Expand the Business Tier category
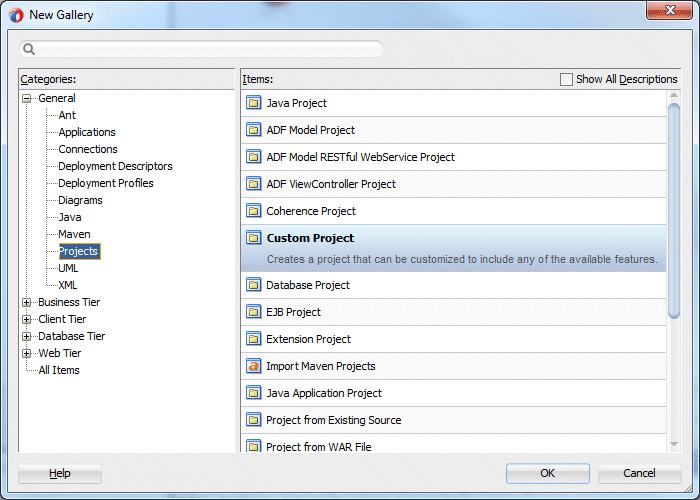 point(27,302)
